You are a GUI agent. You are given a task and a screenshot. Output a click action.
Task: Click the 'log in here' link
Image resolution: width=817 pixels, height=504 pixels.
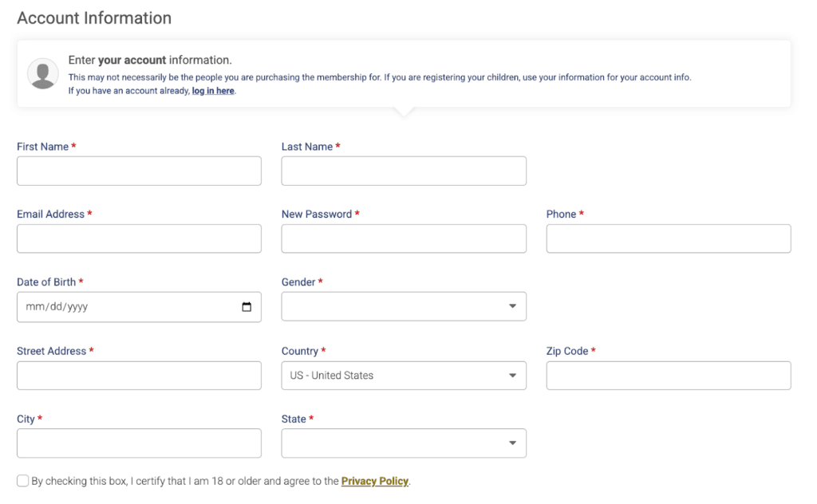point(213,91)
